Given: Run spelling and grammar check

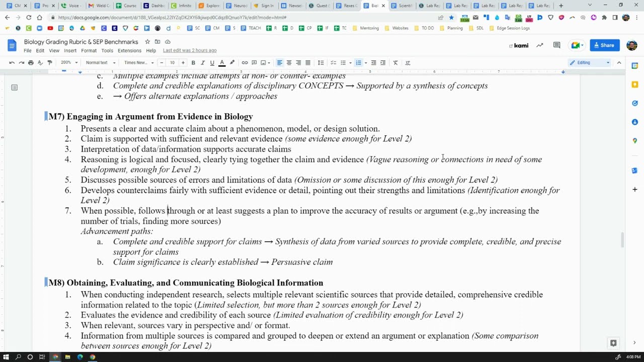Looking at the screenshot, I should [x=40, y=63].
